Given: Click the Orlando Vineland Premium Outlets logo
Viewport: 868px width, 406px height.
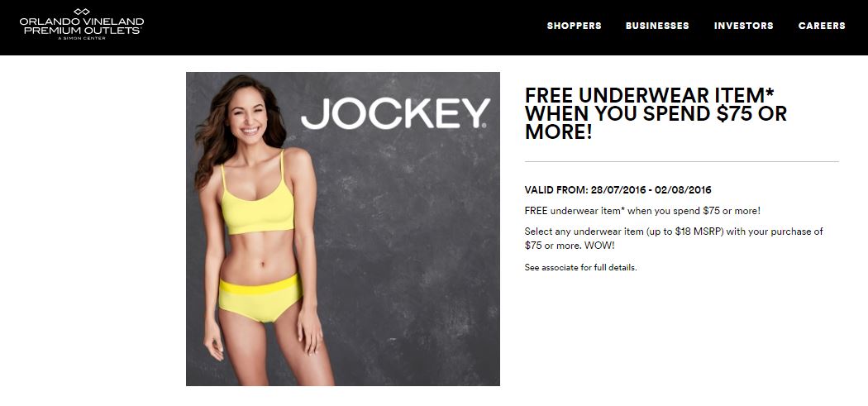Looking at the screenshot, I should 81,24.
